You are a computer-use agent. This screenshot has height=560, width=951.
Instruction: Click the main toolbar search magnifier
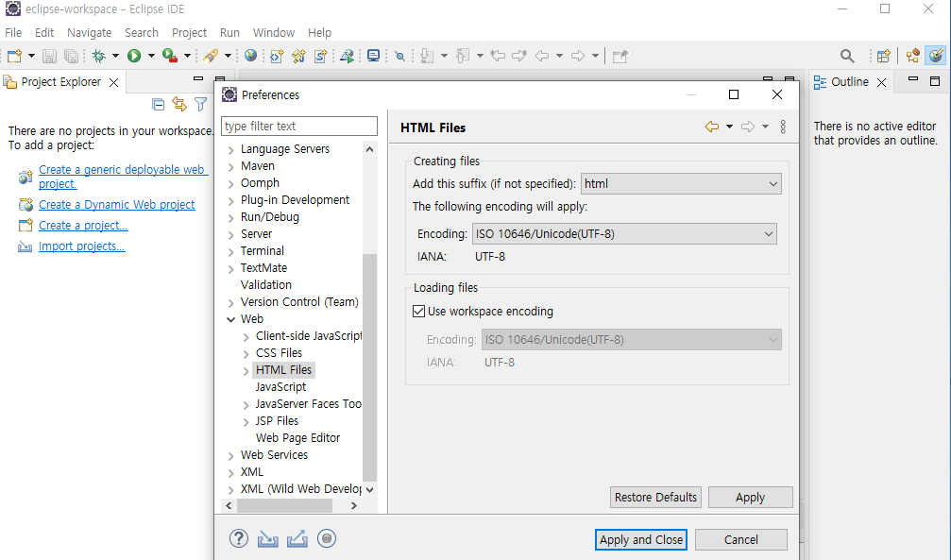[x=847, y=56]
